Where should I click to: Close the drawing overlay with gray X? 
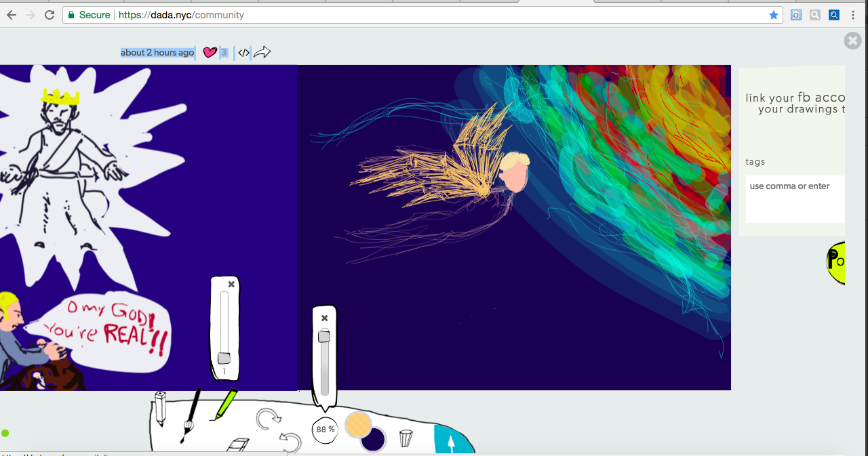coord(853,41)
